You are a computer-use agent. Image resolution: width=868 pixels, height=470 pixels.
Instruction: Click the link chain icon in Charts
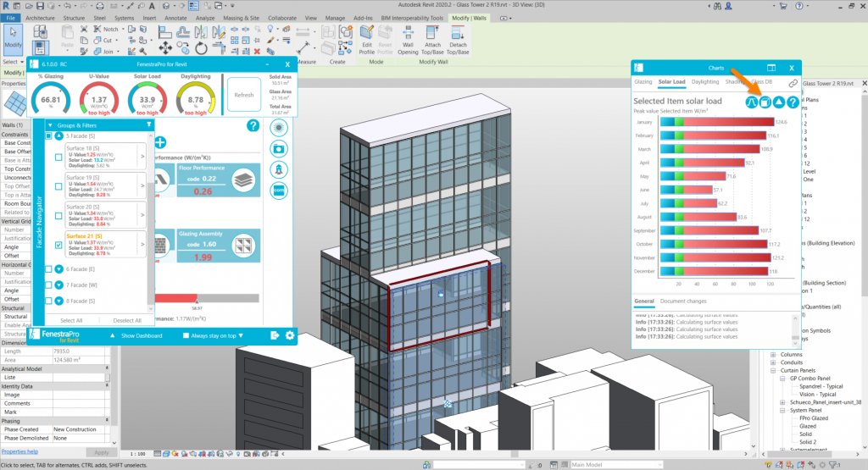(x=793, y=83)
